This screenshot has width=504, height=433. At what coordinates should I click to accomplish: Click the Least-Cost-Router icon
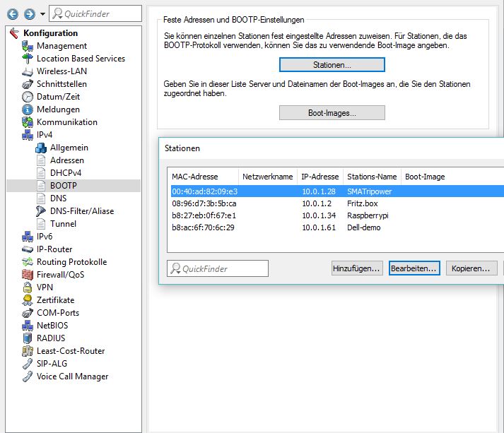click(28, 351)
